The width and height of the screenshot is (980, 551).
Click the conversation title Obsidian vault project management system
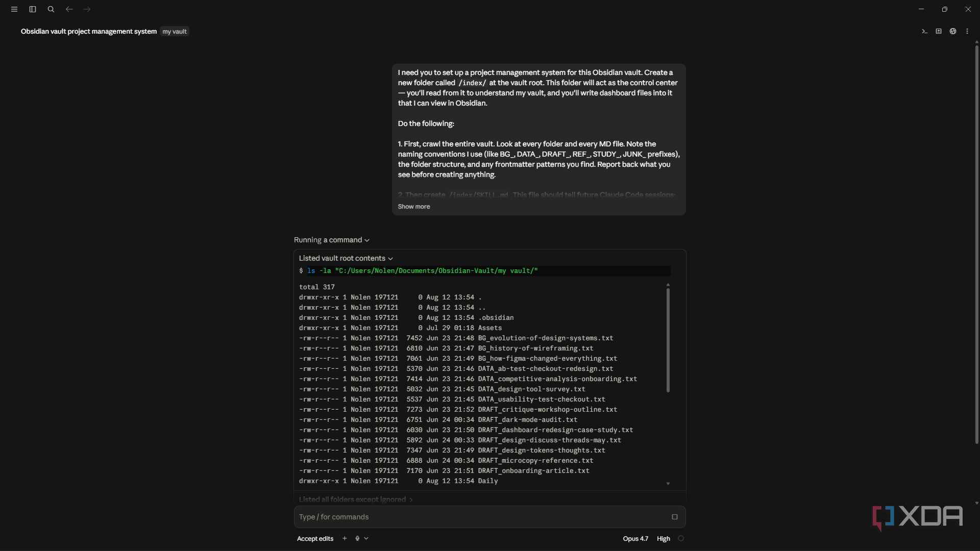pos(89,31)
